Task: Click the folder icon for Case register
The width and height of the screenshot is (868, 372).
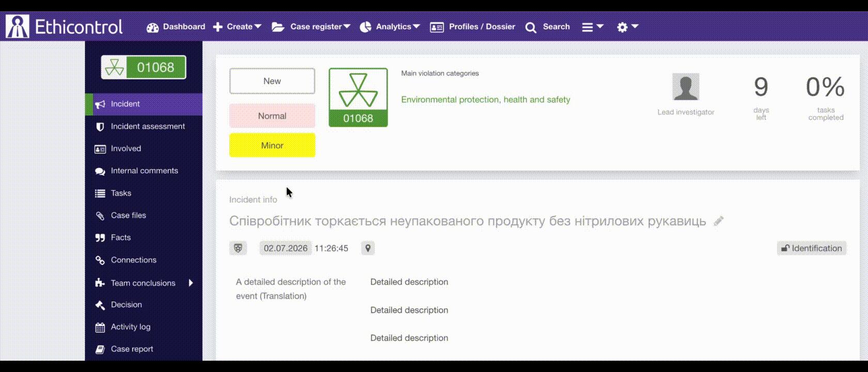Action: 278,27
